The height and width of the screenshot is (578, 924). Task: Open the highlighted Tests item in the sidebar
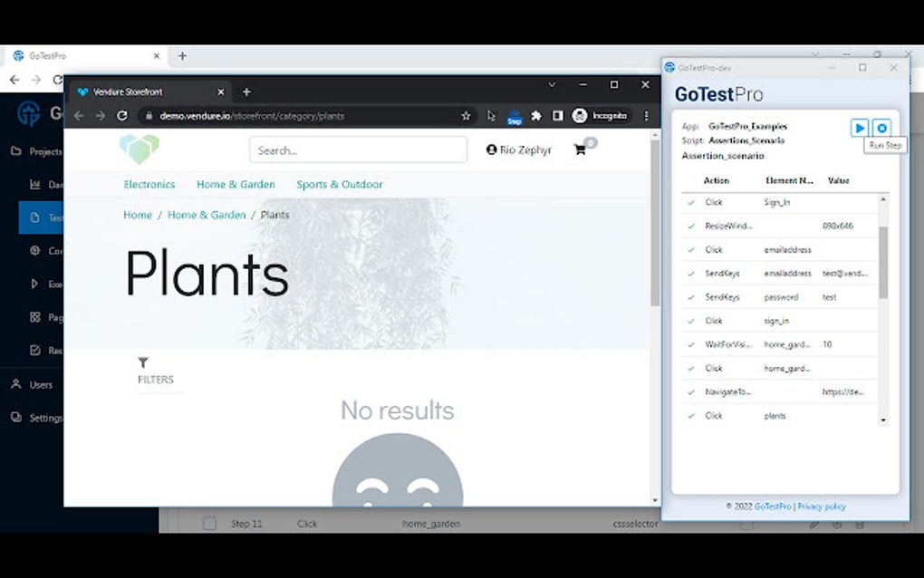(x=41, y=217)
